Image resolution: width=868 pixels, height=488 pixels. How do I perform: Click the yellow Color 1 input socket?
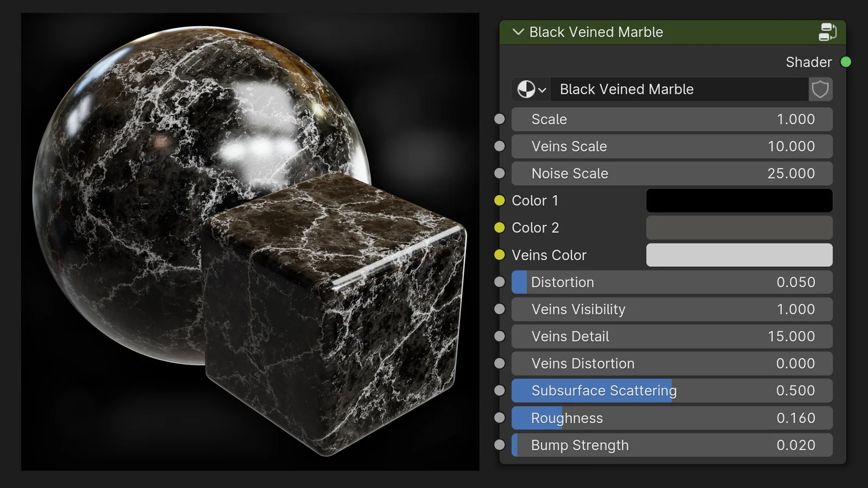(499, 200)
